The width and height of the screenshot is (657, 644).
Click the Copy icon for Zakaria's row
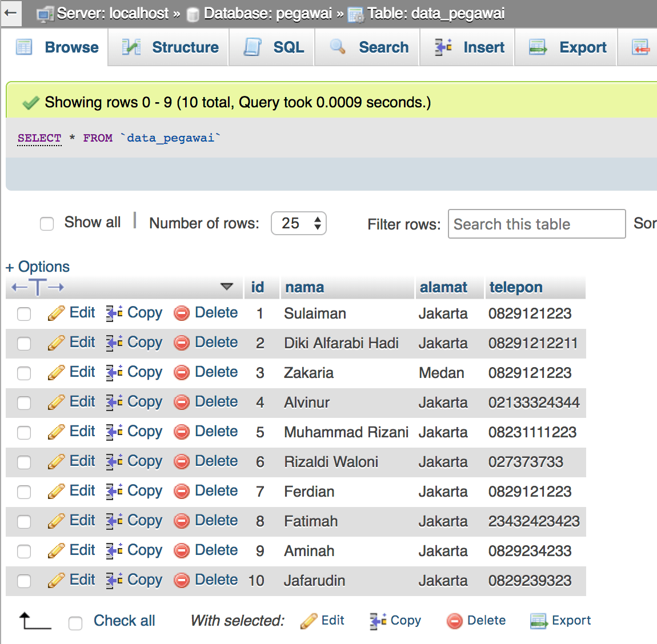click(113, 372)
